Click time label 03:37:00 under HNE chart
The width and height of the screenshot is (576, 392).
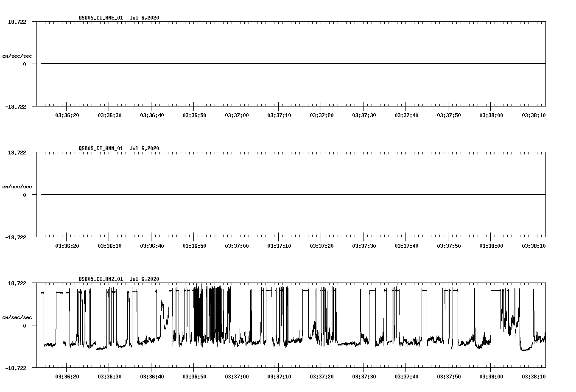(x=237, y=115)
